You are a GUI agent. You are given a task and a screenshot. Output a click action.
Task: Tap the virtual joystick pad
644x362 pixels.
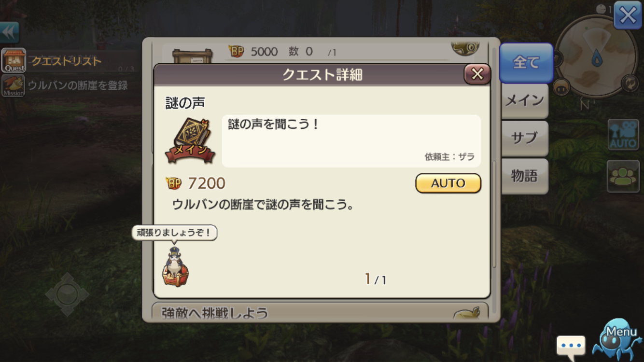(67, 294)
